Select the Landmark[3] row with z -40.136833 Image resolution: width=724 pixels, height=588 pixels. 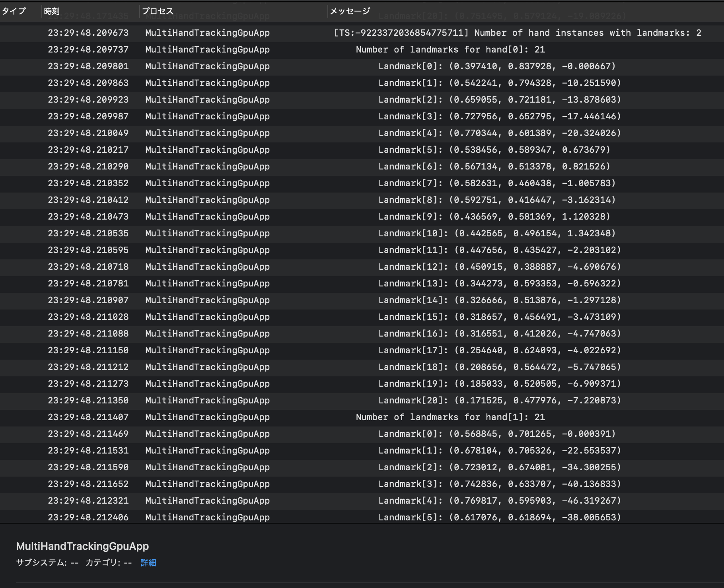coord(499,484)
